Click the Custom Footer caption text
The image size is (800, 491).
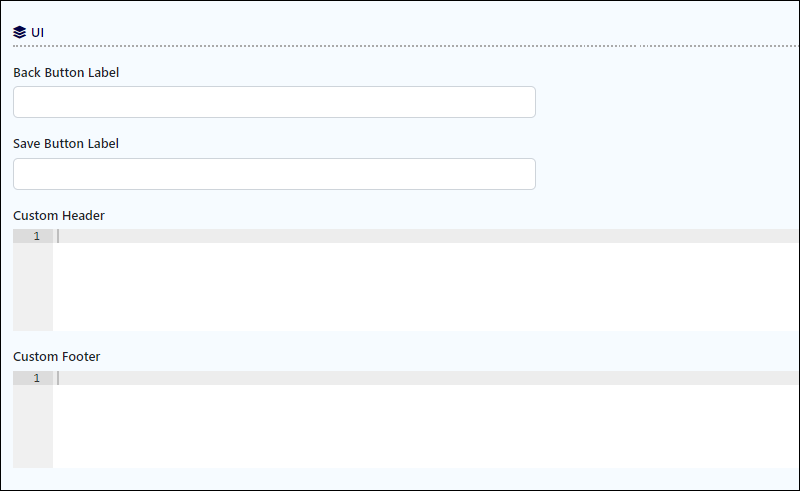[x=57, y=356]
